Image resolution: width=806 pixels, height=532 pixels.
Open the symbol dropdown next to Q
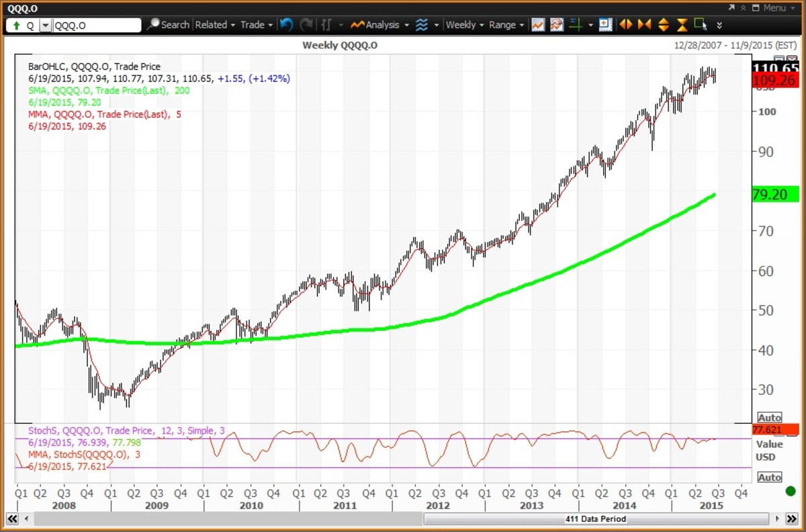pyautogui.click(x=44, y=25)
